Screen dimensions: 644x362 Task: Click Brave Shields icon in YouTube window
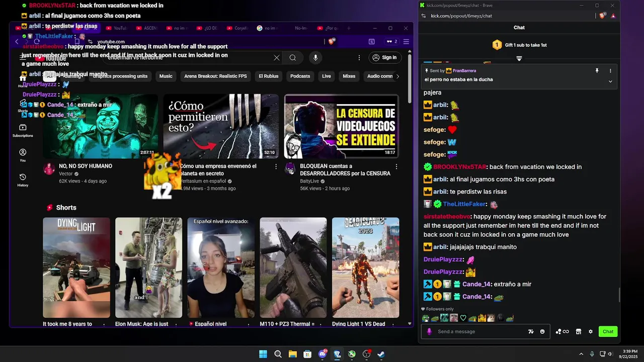332,41
